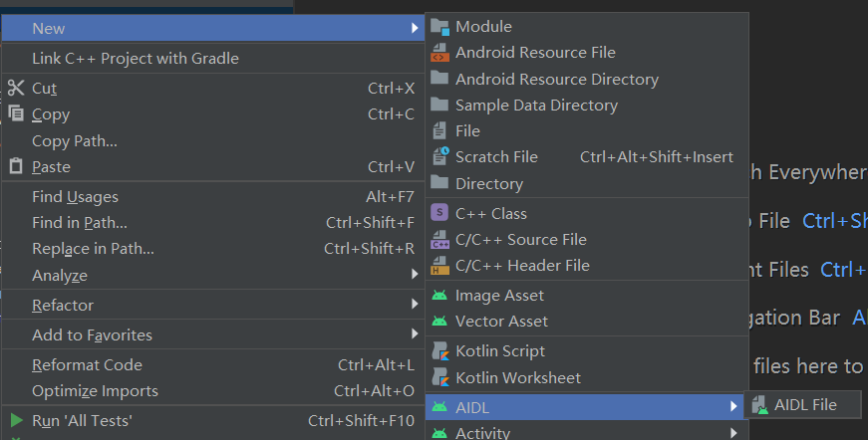Click the Copy pages icon
The image size is (868, 440).
(x=16, y=113)
